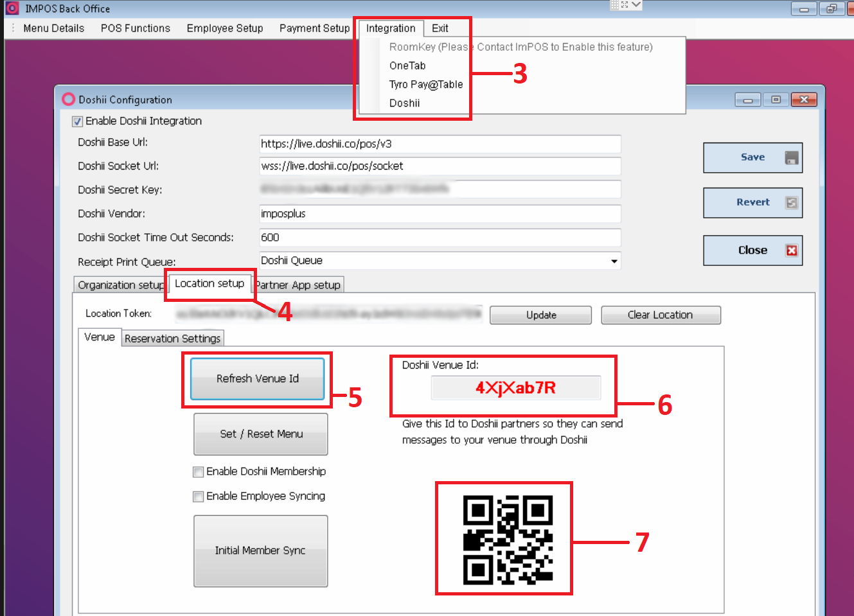Click the Doshii Vendor field

pyautogui.click(x=440, y=214)
